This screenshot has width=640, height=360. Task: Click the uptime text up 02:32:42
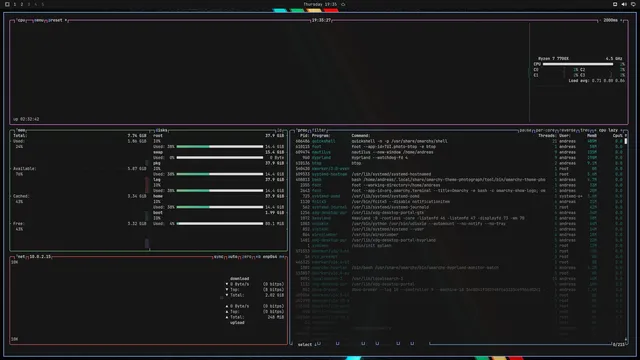click(26, 119)
